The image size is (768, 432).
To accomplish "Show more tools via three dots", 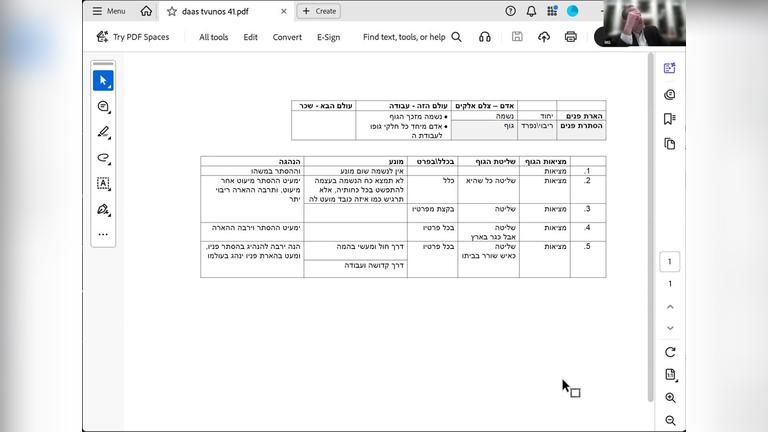I will tap(103, 235).
